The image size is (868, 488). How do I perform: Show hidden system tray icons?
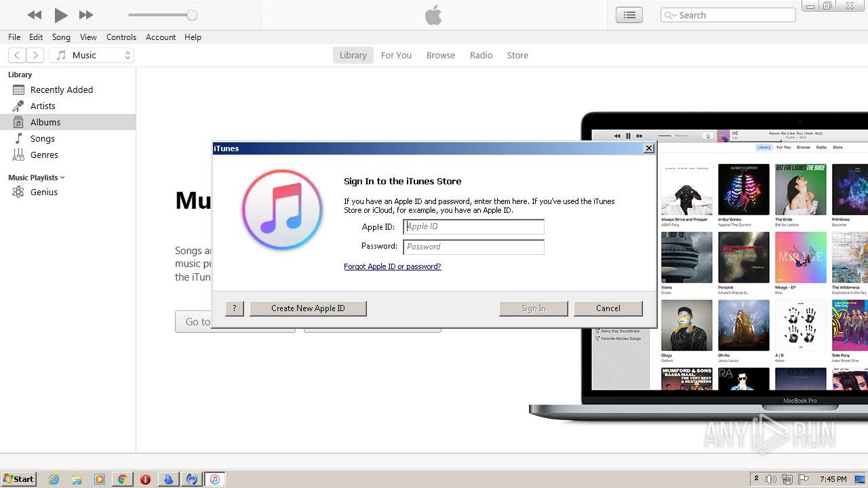pos(756,479)
